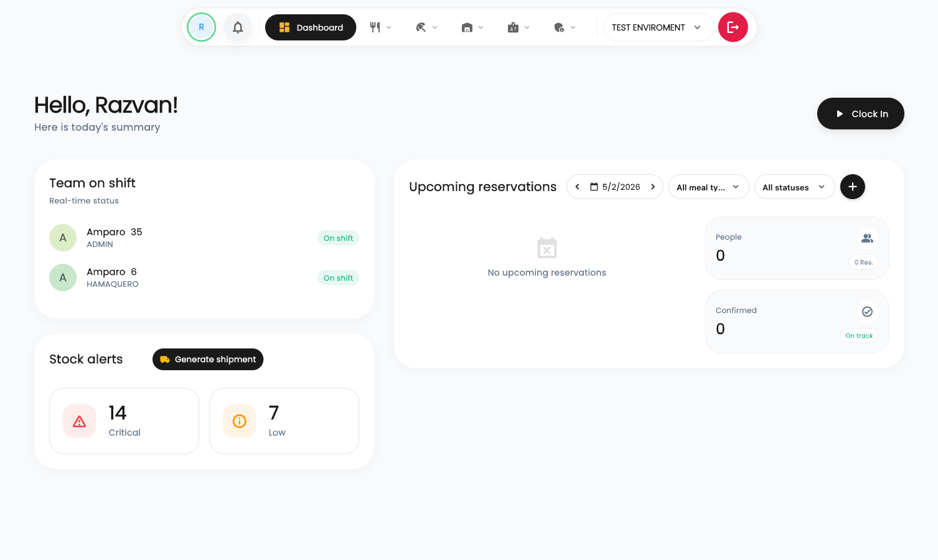This screenshot has width=938, height=560.
Task: Click the Dashboard grid icon
Action: tap(284, 27)
